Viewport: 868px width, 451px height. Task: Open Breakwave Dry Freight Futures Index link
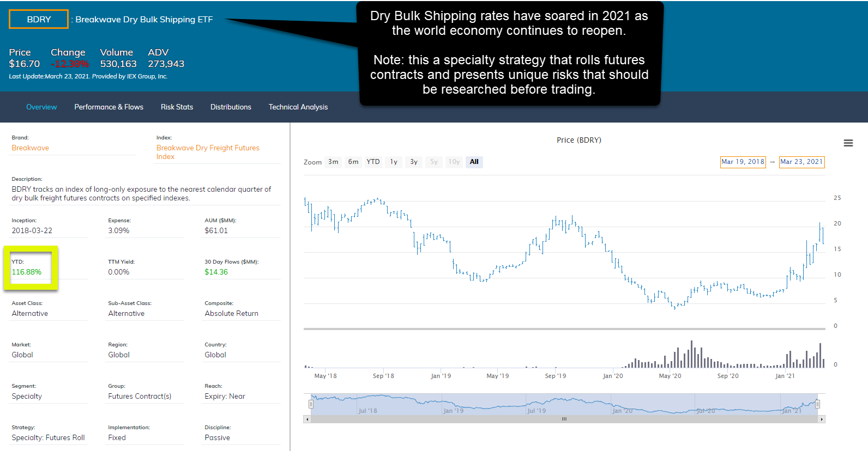[x=208, y=152]
